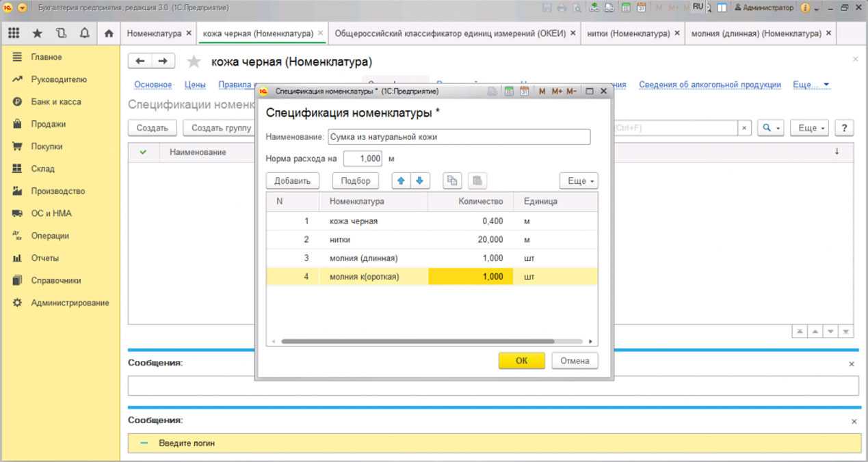Expand Еще next to the help button
Screen dimensions: 868x462
tap(809, 128)
